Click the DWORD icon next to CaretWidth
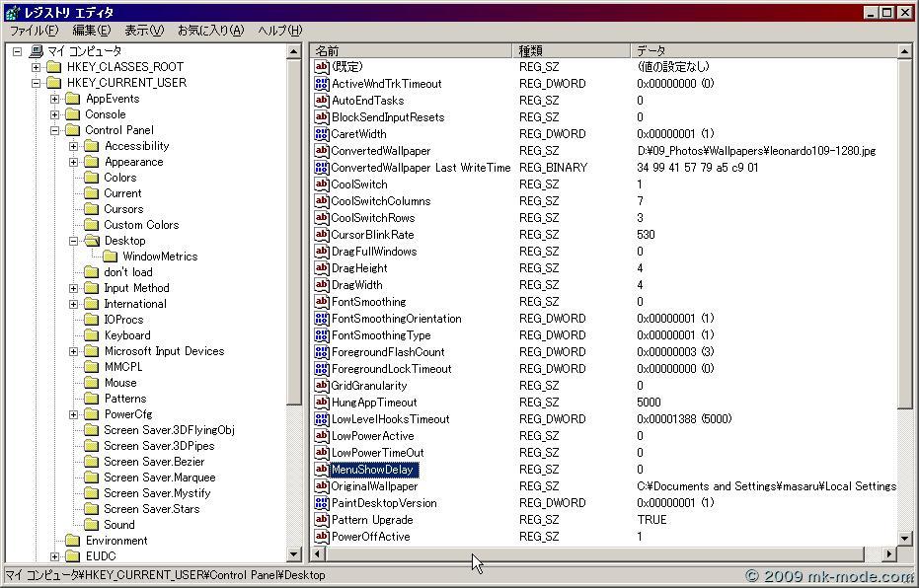The image size is (919, 588). click(321, 134)
